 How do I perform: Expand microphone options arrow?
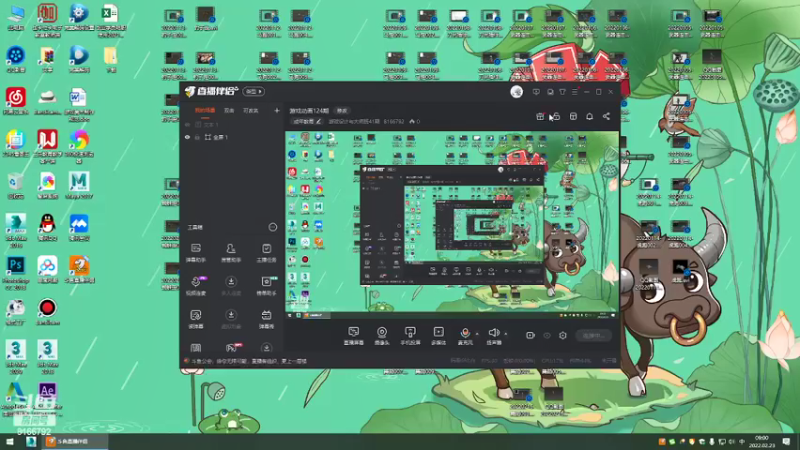pyautogui.click(x=477, y=334)
